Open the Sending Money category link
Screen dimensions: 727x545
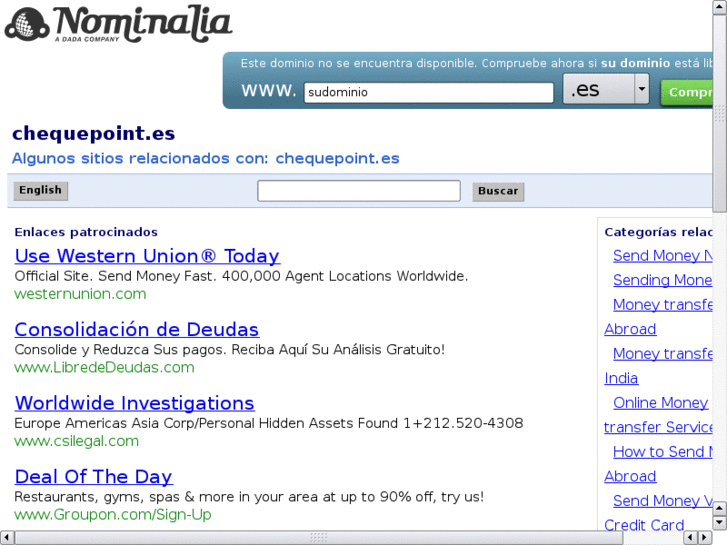pos(663,280)
